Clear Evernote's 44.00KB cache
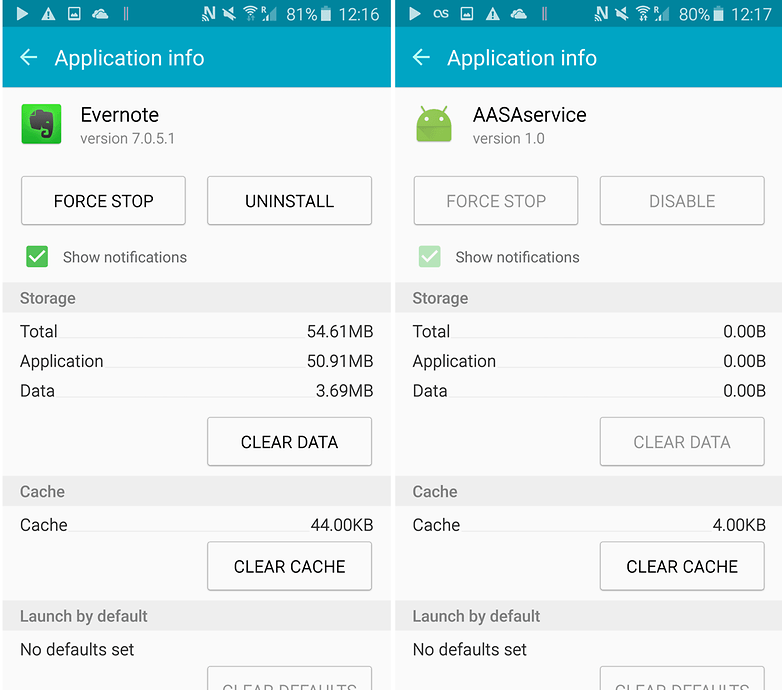Screen dimensions: 782x690 coord(289,566)
